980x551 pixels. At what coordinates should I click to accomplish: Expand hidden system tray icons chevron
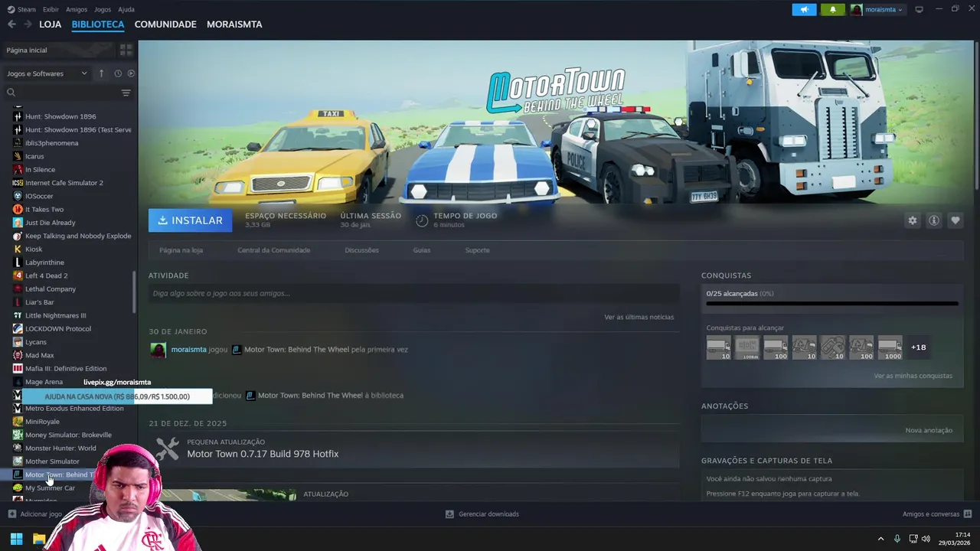pyautogui.click(x=880, y=539)
